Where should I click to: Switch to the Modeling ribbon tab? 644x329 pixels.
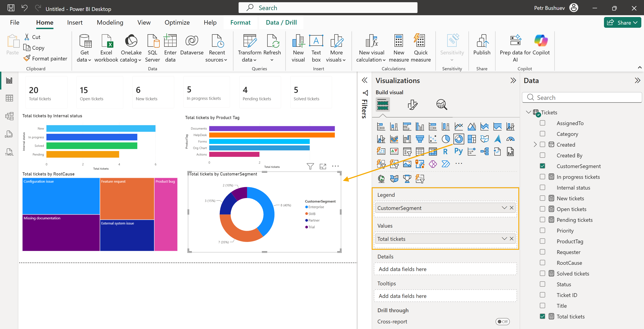[x=110, y=23]
